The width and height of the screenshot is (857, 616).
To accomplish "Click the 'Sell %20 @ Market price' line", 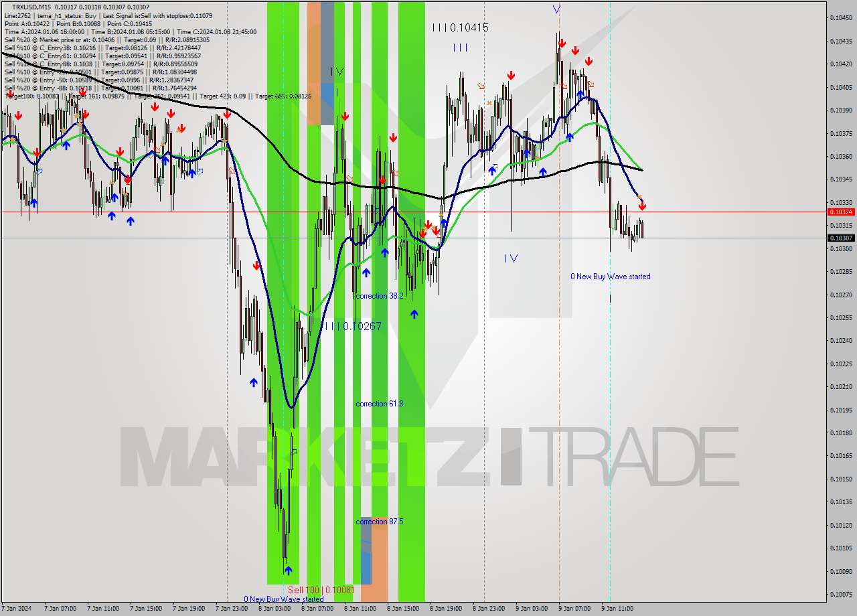I will (106, 40).
